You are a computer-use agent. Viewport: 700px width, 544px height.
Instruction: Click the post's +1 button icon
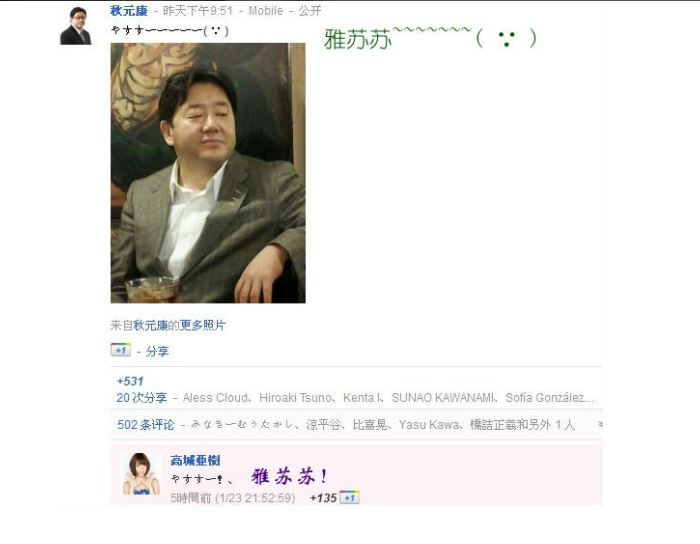pyautogui.click(x=121, y=350)
